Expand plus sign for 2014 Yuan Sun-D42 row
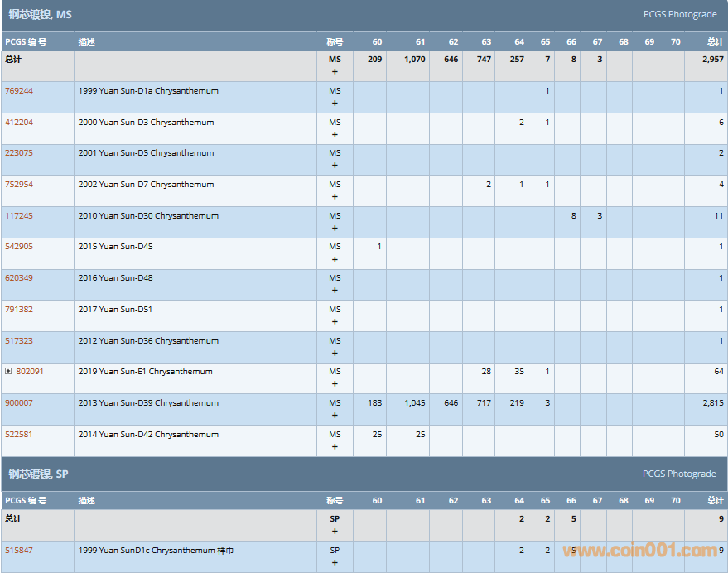 pos(335,447)
